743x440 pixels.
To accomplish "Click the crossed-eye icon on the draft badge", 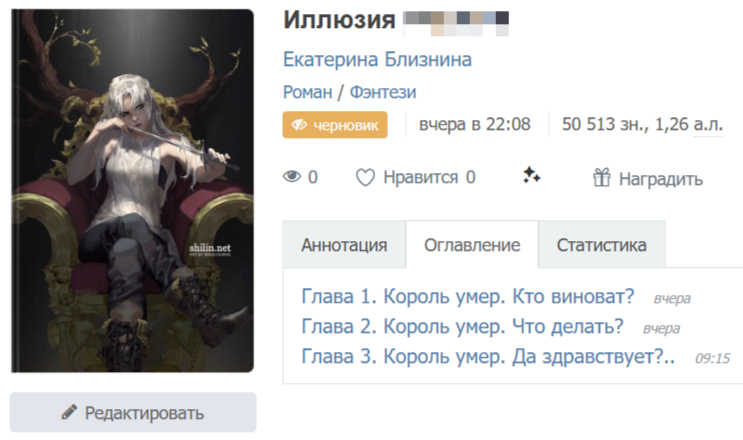I will [x=299, y=125].
